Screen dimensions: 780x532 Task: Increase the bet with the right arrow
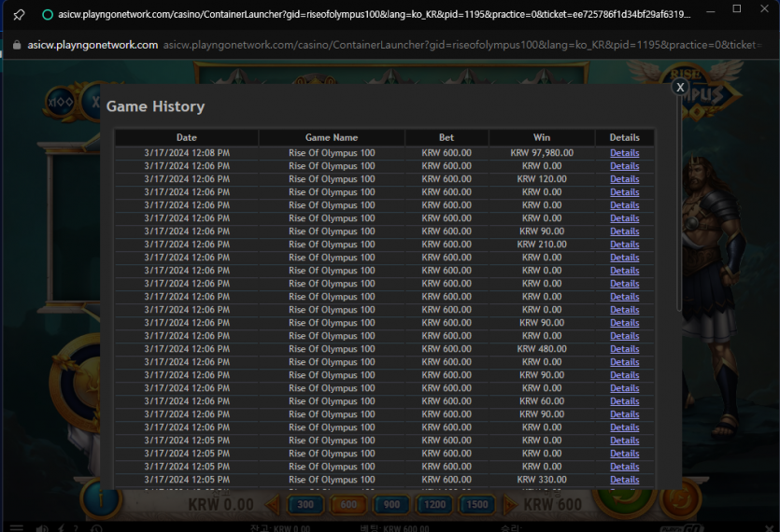click(510, 505)
